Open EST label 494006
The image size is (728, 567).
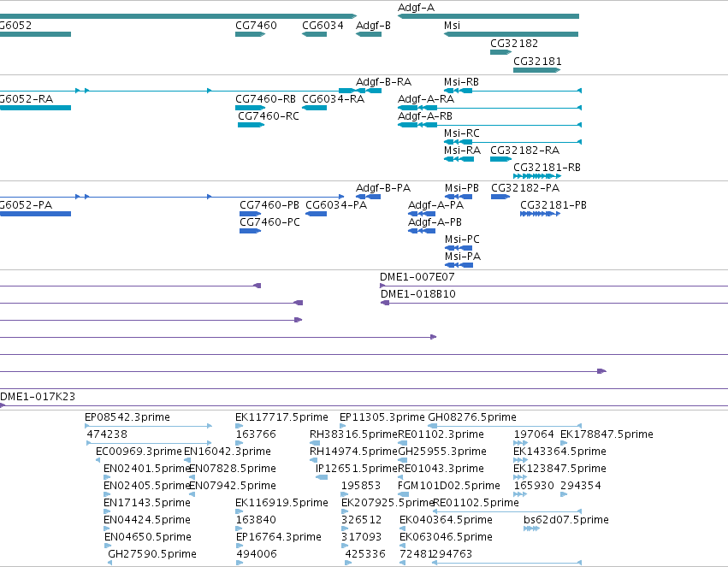click(257, 555)
